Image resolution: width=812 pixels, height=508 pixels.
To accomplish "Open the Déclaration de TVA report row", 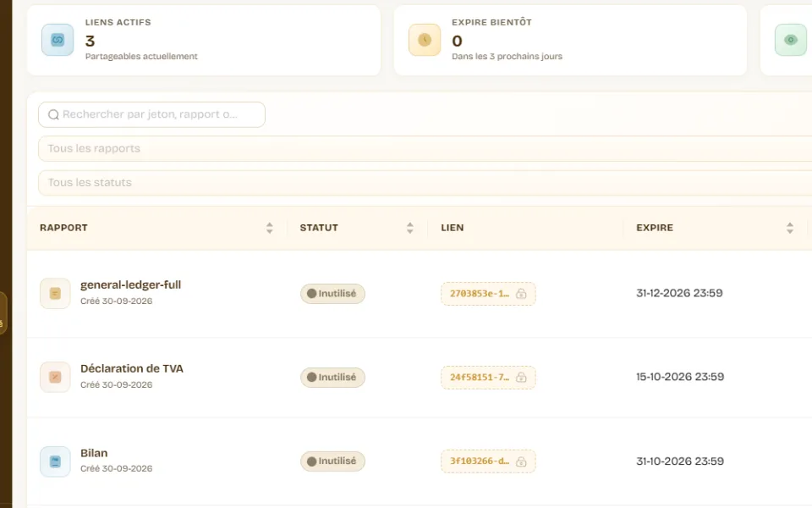I will 420,378.
